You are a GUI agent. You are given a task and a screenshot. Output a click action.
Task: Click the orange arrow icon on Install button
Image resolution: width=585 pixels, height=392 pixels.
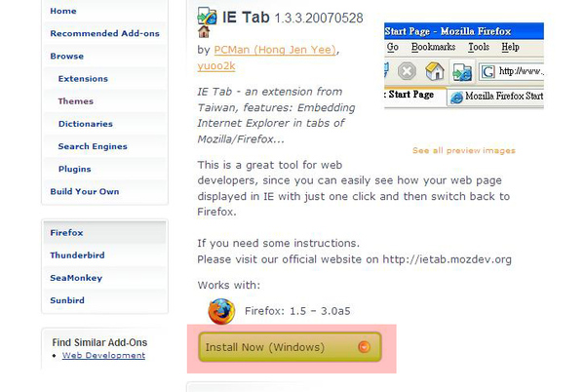coord(364,347)
